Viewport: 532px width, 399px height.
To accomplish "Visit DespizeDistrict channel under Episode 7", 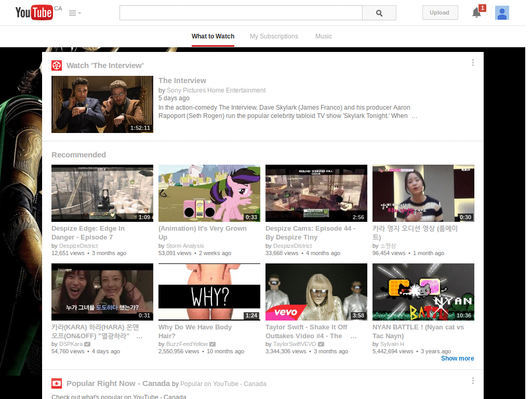I will pyautogui.click(x=78, y=246).
